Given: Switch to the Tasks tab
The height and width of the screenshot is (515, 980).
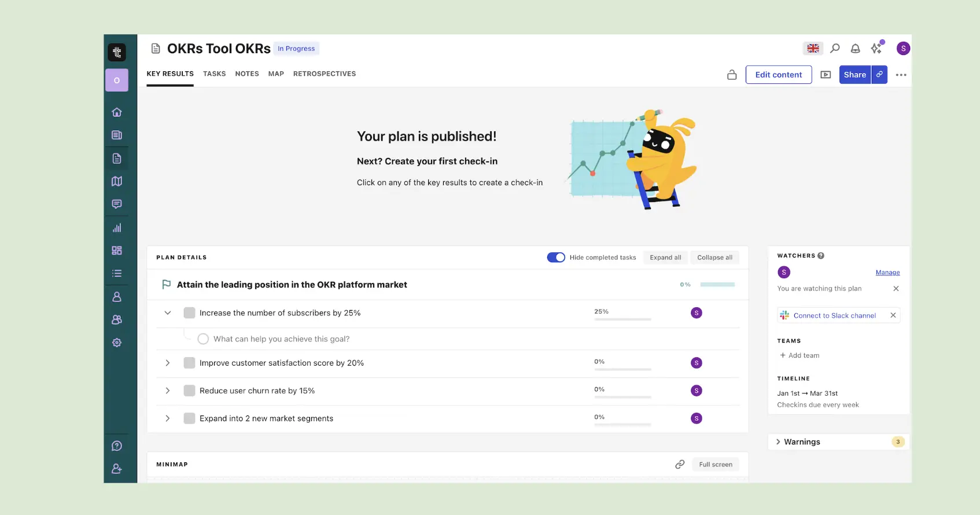Looking at the screenshot, I should point(214,74).
